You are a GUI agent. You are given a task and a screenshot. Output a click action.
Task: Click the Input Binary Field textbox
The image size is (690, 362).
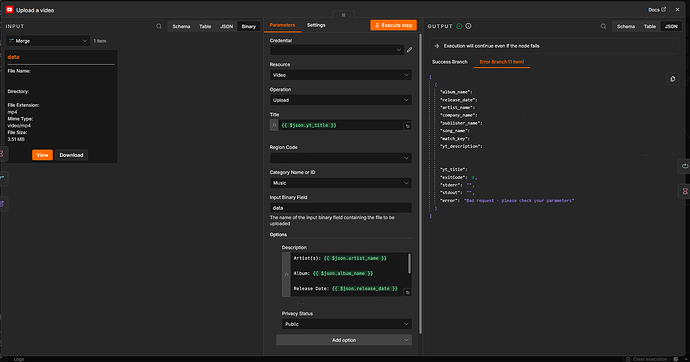(341, 208)
